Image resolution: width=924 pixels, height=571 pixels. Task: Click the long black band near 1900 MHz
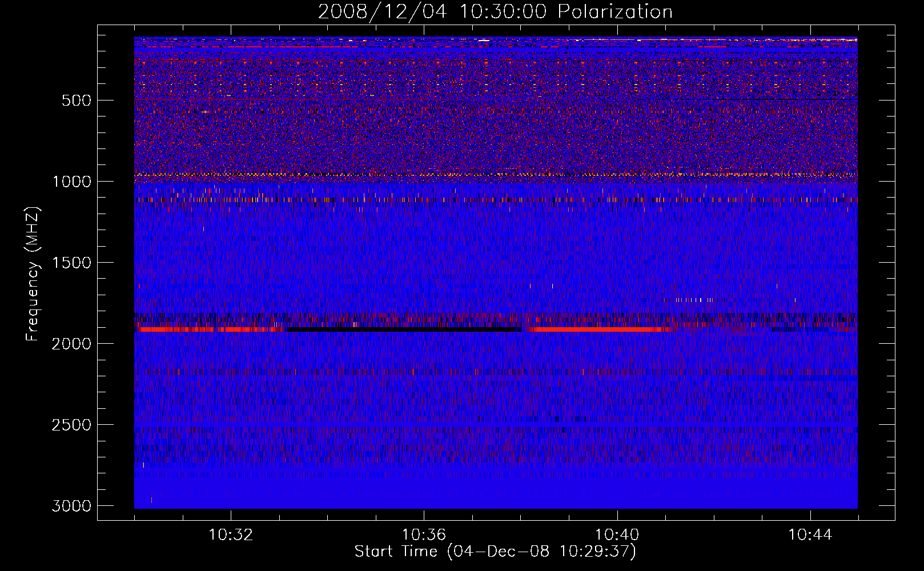(404, 329)
